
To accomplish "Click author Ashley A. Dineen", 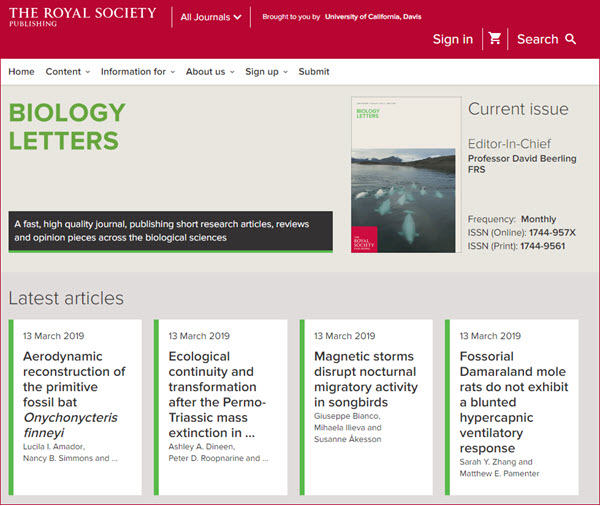I will tap(202, 447).
